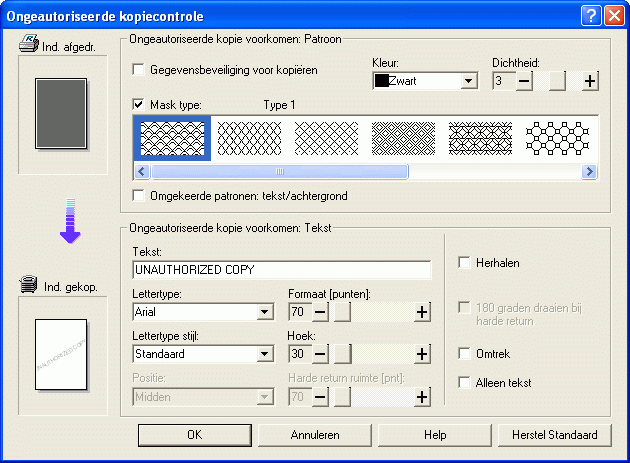The height and width of the screenshot is (463, 630).
Task: Select the first fish-scale mask pattern
Action: click(x=174, y=140)
